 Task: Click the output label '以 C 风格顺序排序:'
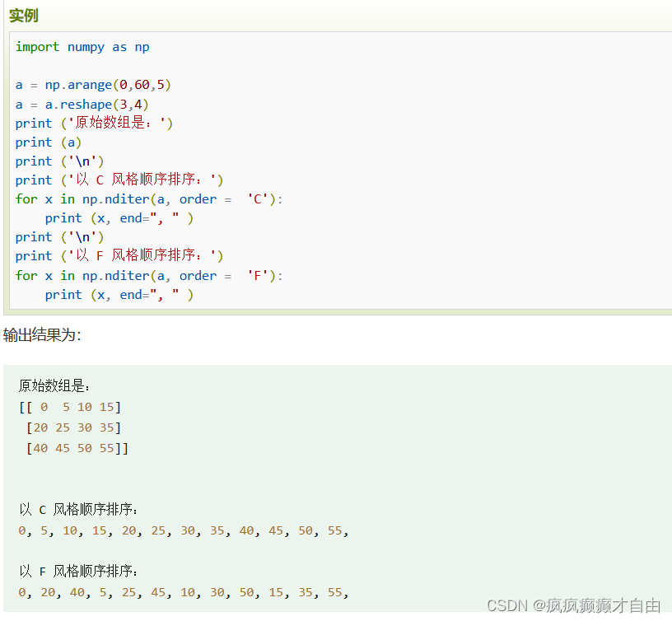click(x=78, y=510)
